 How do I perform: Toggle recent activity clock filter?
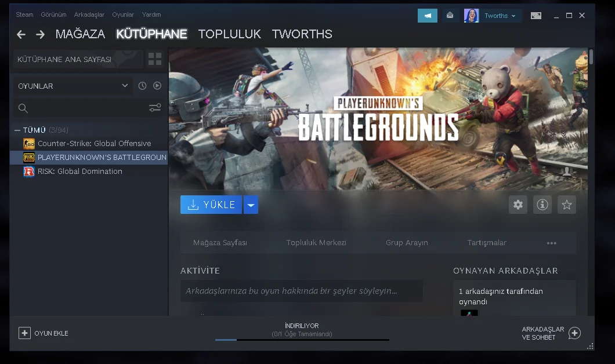142,86
